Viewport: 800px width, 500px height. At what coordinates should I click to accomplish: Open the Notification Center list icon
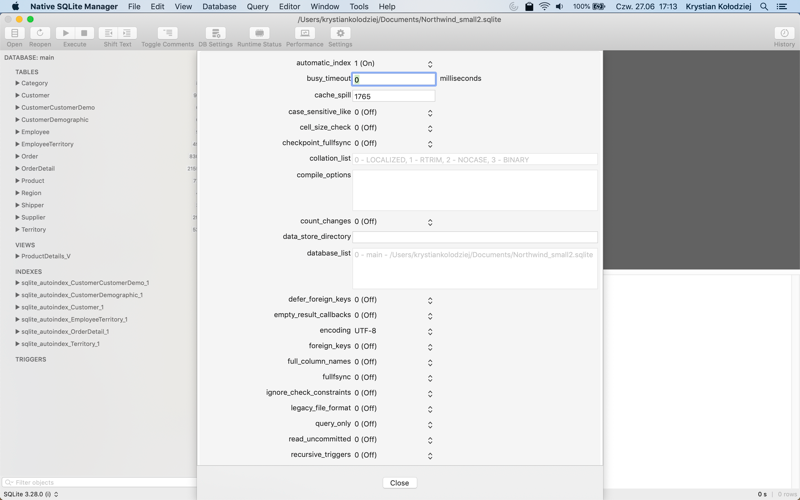pyautogui.click(x=782, y=6)
